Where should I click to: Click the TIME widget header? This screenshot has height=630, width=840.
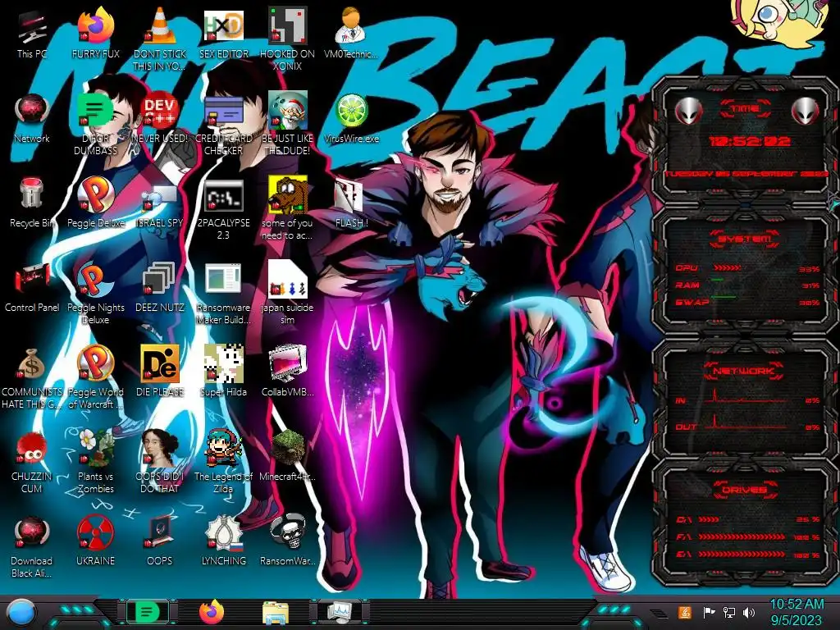coord(745,109)
